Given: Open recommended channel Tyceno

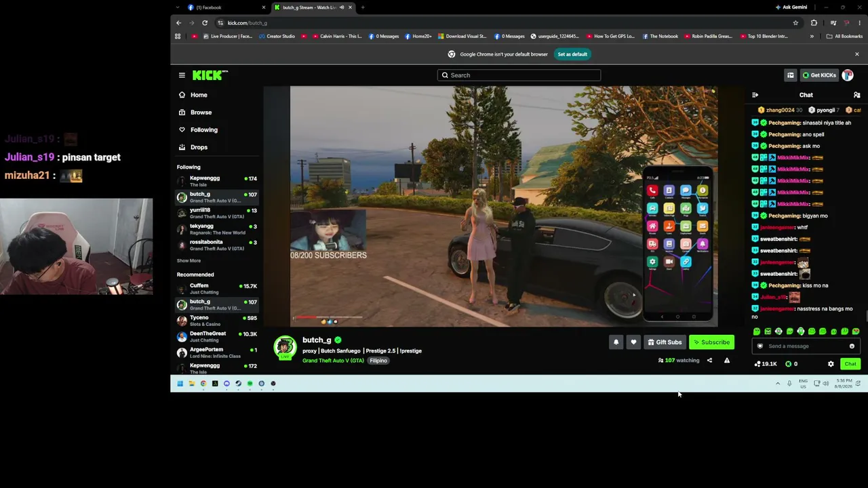Looking at the screenshot, I should pyautogui.click(x=217, y=321).
